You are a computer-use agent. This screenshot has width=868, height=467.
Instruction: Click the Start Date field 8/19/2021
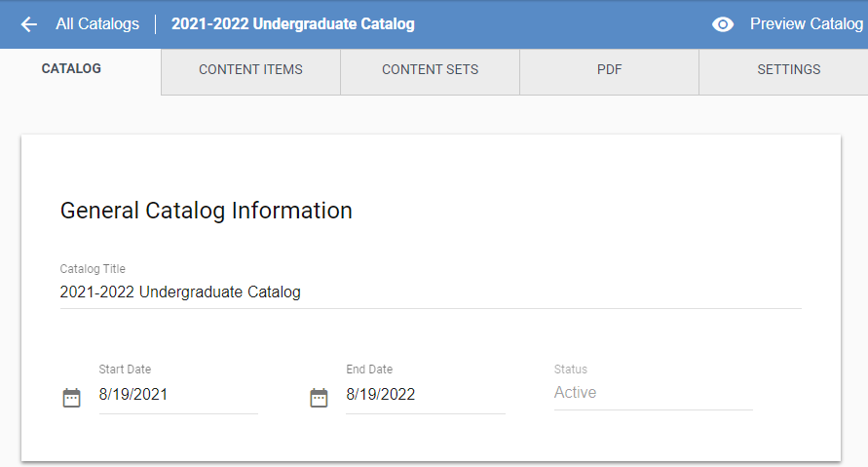(x=178, y=395)
